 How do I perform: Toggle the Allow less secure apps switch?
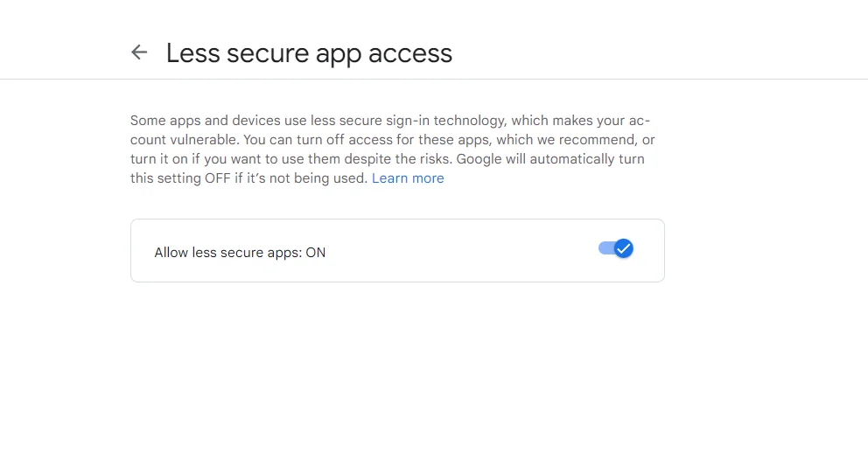(x=616, y=249)
